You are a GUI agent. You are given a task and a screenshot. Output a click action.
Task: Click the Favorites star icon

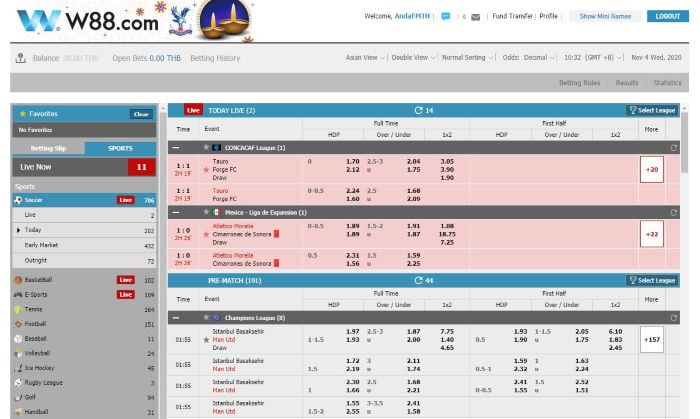click(22, 114)
